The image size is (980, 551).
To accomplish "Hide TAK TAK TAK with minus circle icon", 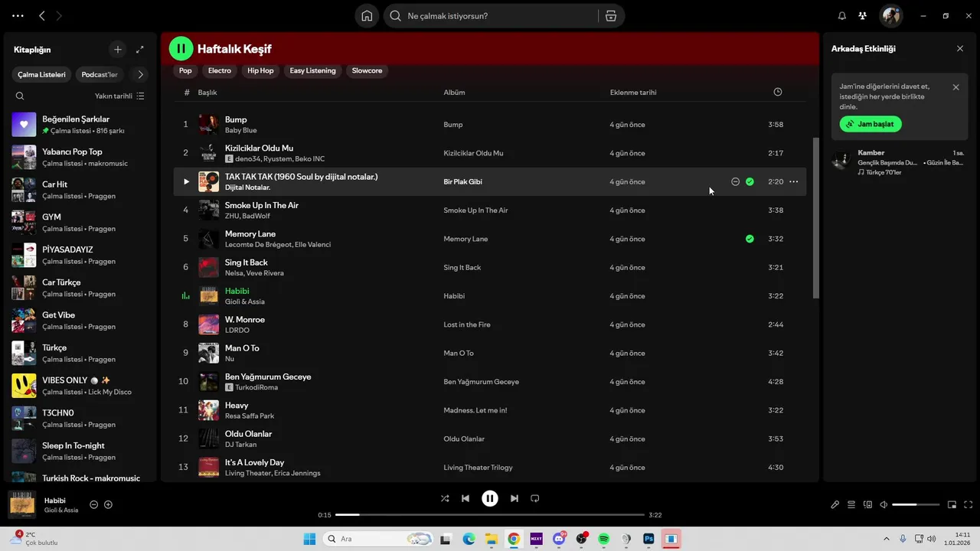I will [735, 182].
